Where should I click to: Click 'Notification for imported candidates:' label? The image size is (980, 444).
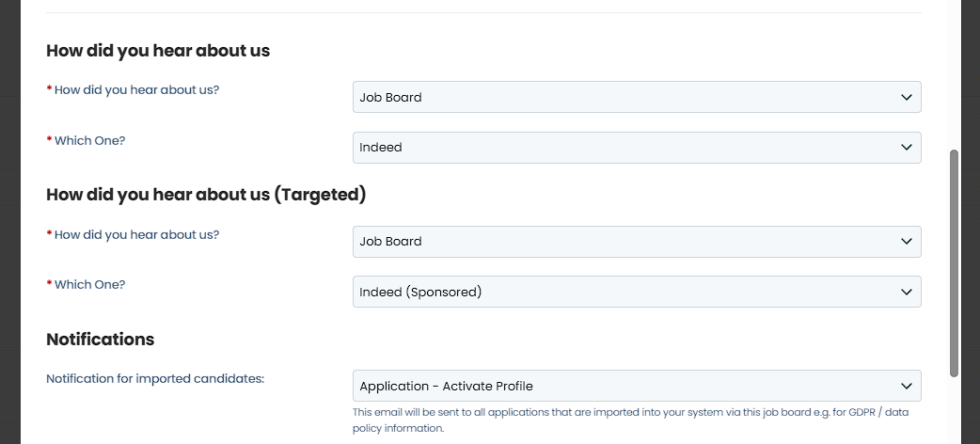coord(155,379)
